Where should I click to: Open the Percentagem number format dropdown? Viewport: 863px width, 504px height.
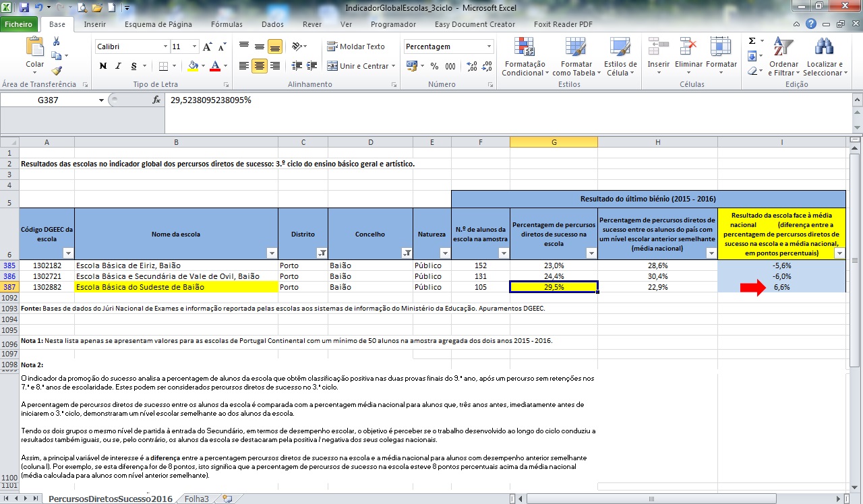point(489,47)
